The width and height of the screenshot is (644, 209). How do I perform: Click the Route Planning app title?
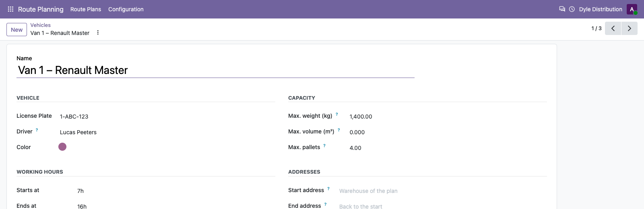pos(41,9)
